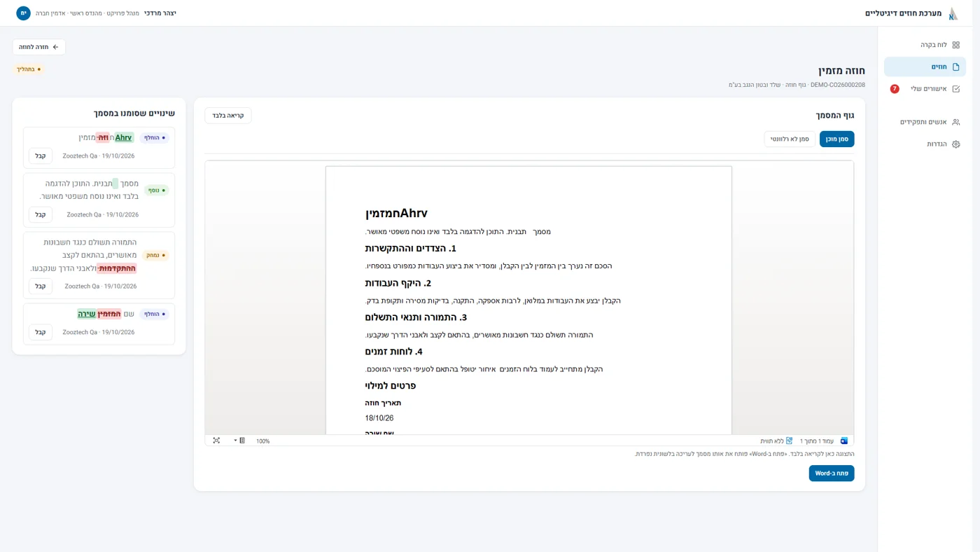Image resolution: width=980 pixels, height=552 pixels.
Task: Open the לוח בקרה menu item
Action: 925,45
